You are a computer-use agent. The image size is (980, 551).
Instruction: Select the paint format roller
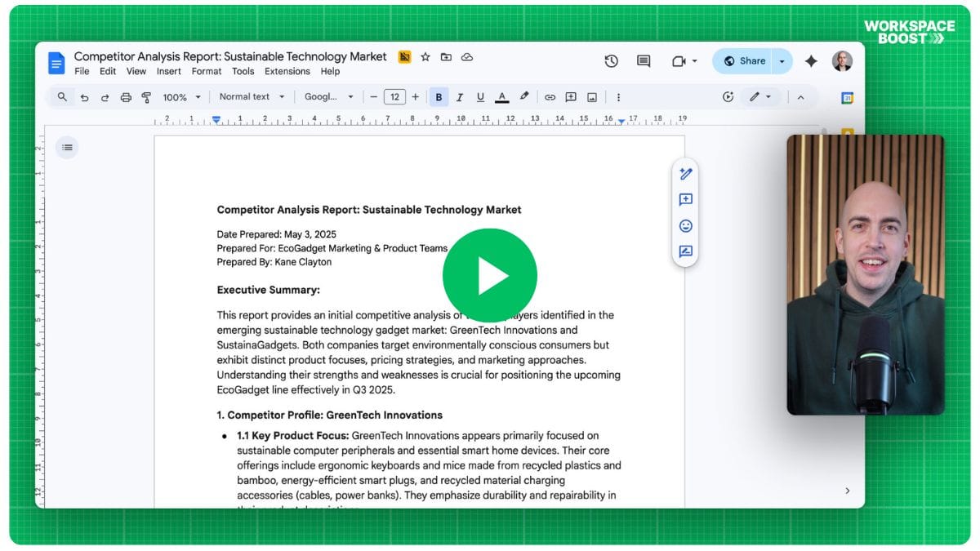coord(146,97)
